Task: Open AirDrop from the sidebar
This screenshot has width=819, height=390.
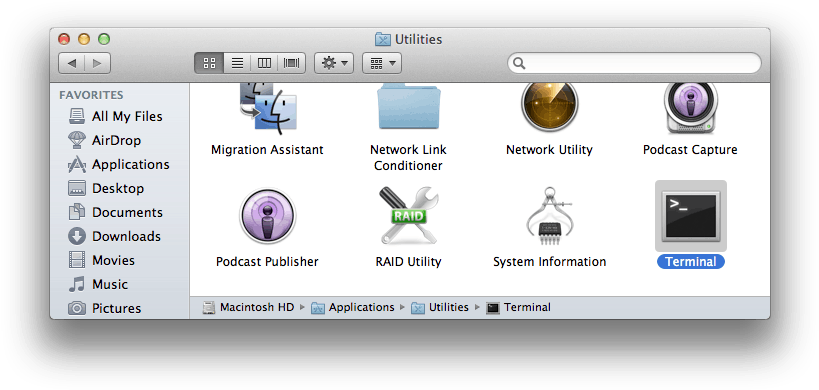Action: click(x=104, y=140)
